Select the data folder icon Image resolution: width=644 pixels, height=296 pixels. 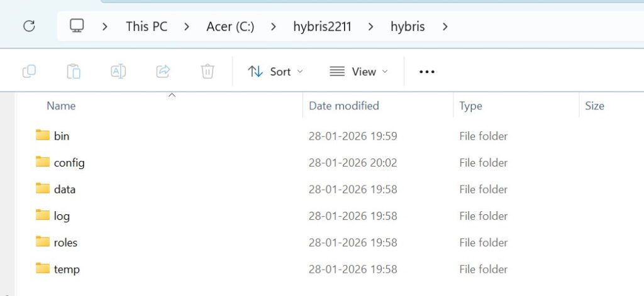point(42,189)
